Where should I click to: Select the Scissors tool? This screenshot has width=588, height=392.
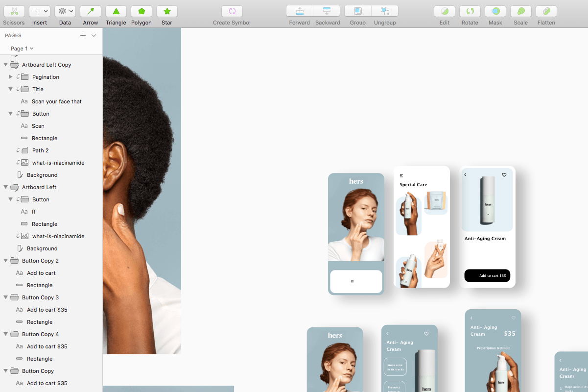coord(14,11)
